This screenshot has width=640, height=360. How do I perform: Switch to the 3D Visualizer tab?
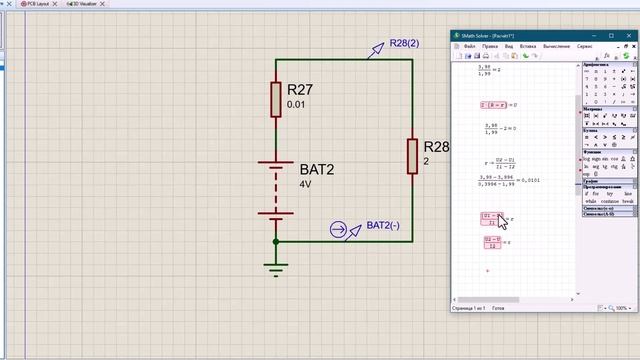(x=82, y=4)
